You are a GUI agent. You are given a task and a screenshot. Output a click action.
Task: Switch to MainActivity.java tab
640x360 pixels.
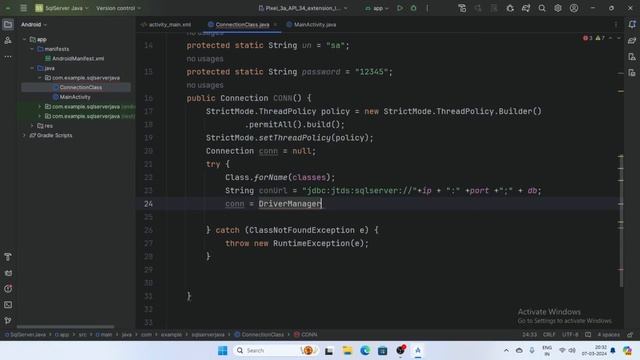click(x=312, y=24)
